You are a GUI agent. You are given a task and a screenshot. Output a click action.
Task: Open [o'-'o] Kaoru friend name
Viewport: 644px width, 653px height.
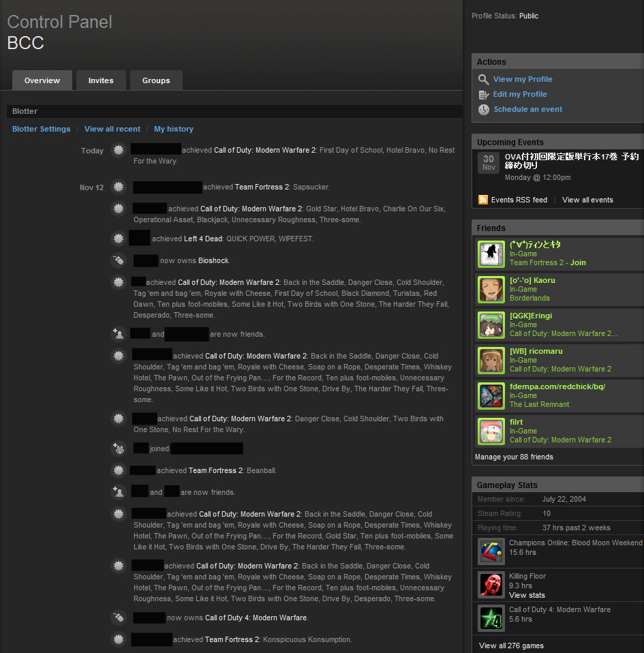[532, 280]
